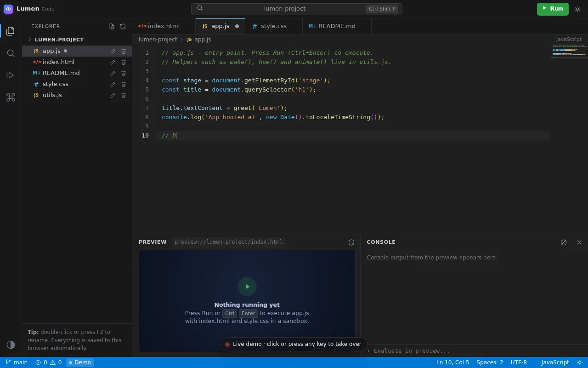Toggle contrast theme icon at sidebar bottom
The height and width of the screenshot is (368, 588).
tap(11, 345)
